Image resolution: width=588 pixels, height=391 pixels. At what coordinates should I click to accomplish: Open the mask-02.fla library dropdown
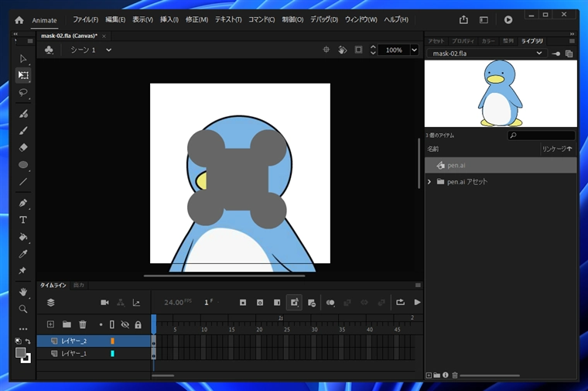pyautogui.click(x=487, y=53)
